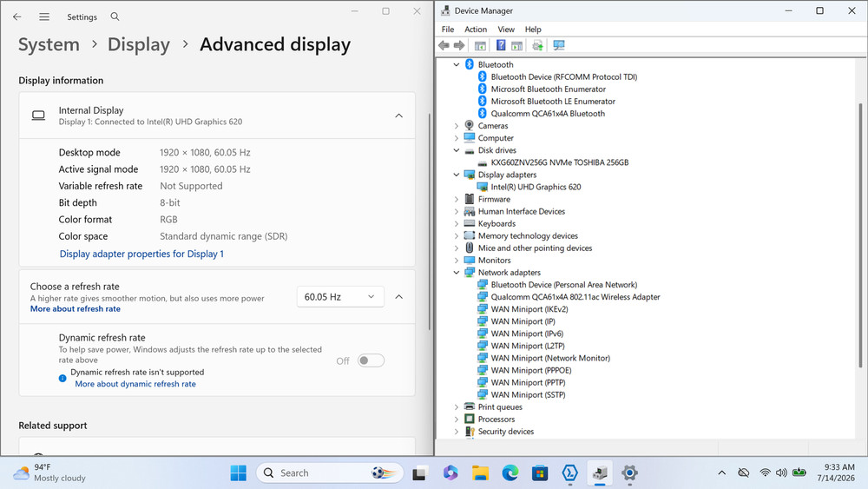The width and height of the screenshot is (868, 489).
Task: Open the Settings navigation hamburger menu
Action: (x=44, y=17)
